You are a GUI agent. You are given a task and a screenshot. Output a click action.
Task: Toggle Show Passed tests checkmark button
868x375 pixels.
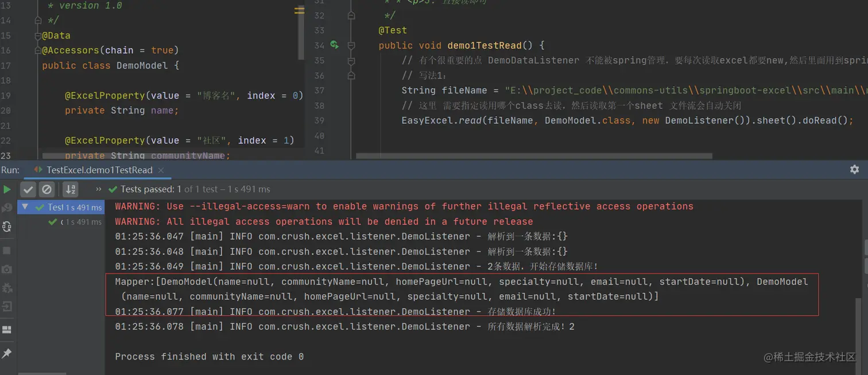tap(28, 189)
